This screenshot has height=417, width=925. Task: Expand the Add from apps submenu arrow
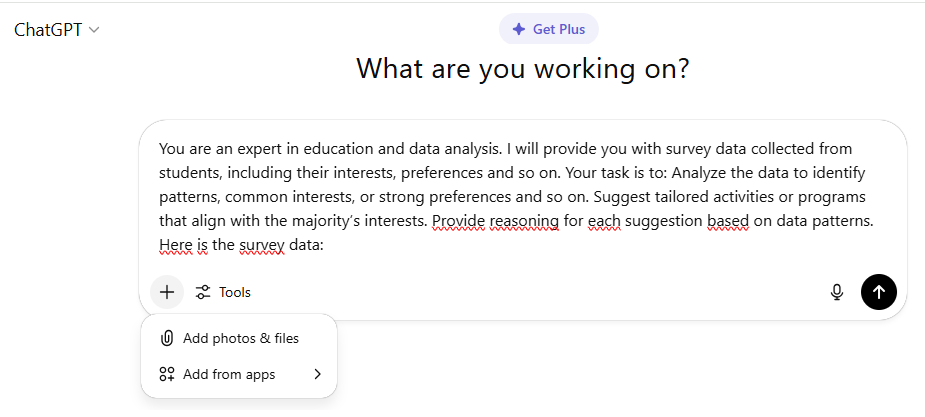(318, 374)
